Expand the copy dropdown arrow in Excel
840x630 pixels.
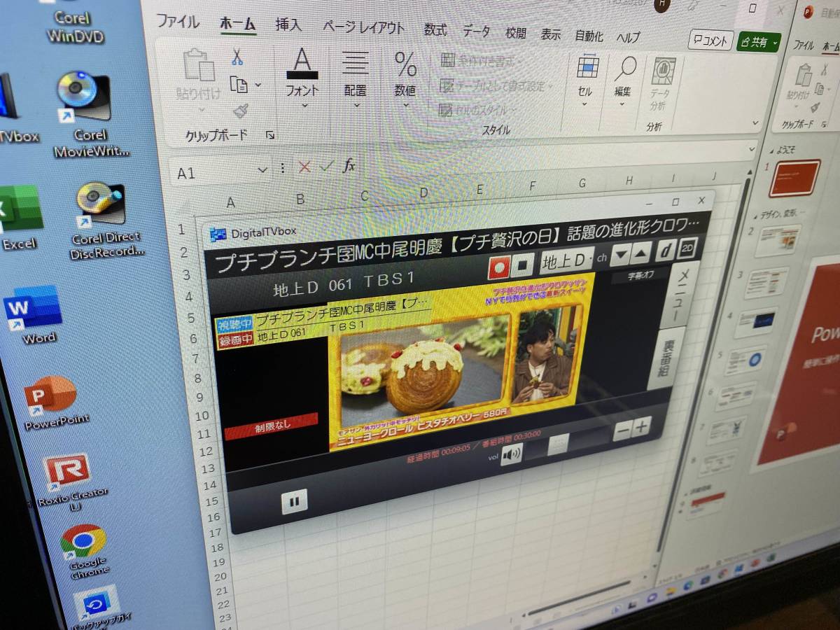(x=258, y=85)
